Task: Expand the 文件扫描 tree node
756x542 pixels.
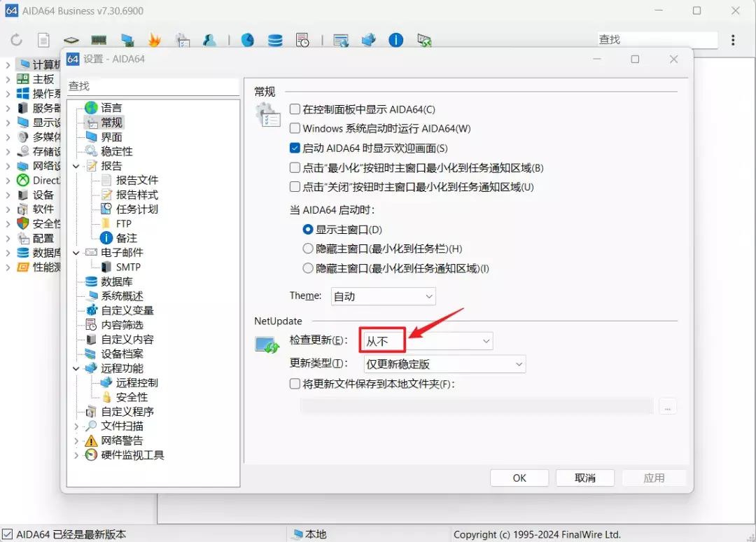Action: coord(76,426)
